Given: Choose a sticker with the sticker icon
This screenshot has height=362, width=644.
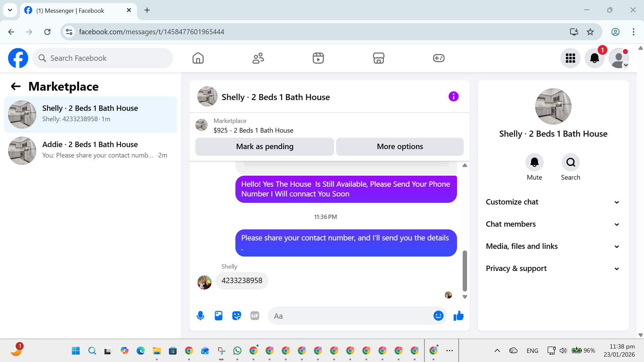Looking at the screenshot, I should 237,316.
